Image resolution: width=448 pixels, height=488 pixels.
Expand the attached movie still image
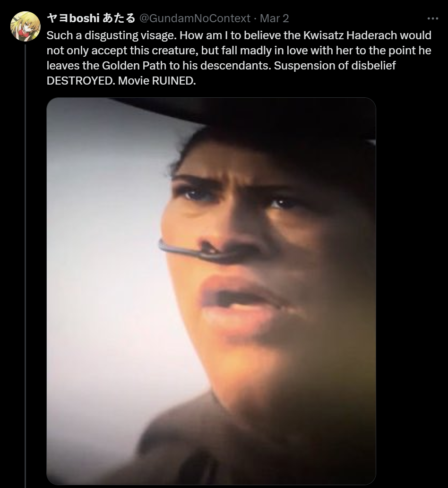211,291
